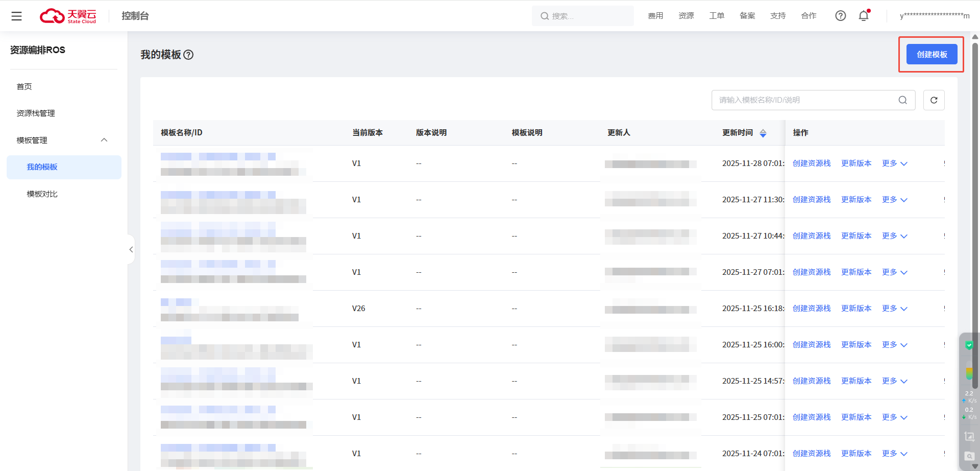Toggle sort order on 更新时间 column
This screenshot has height=471, width=980.
tap(763, 133)
